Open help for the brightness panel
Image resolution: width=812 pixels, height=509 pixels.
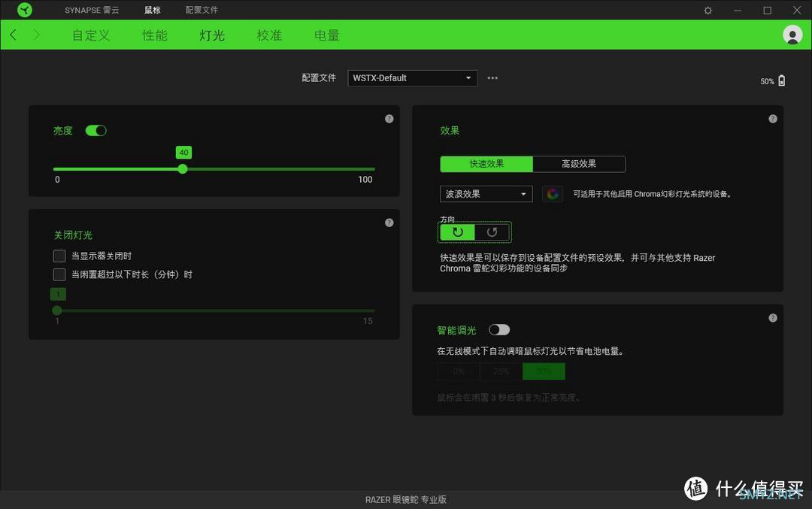(x=389, y=119)
